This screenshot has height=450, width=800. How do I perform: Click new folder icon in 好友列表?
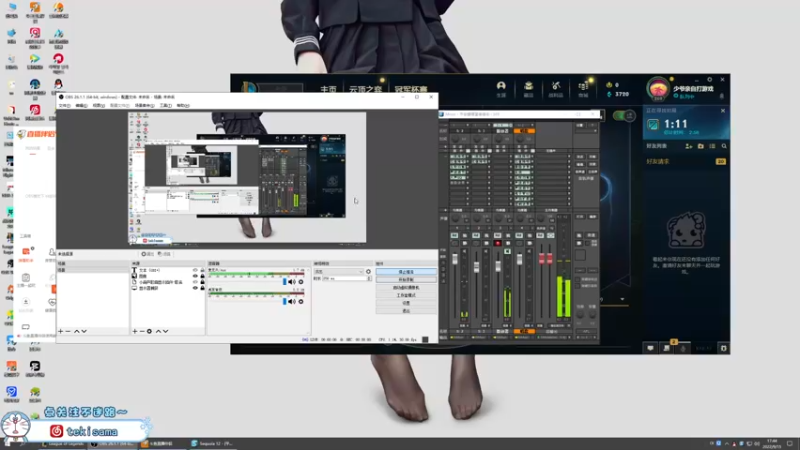(701, 146)
